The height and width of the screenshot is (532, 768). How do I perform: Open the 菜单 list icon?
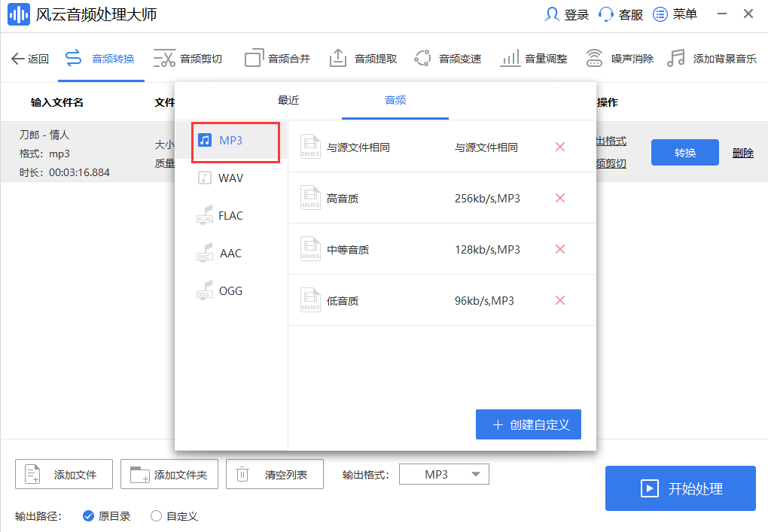click(660, 15)
